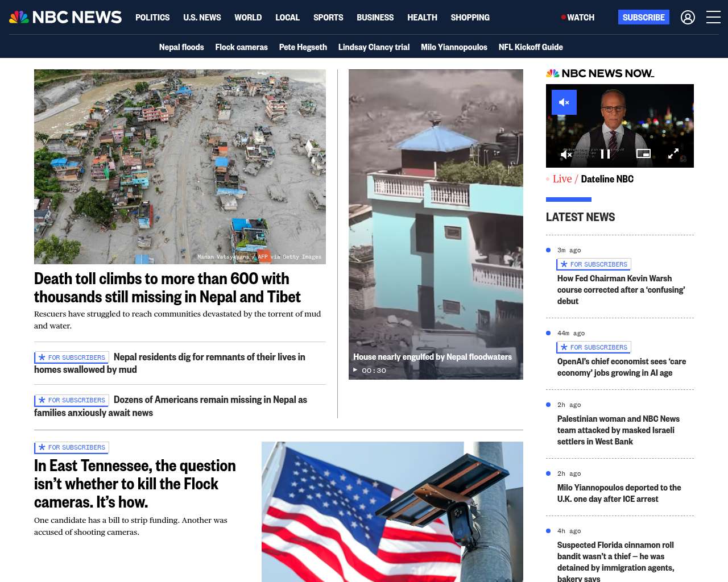Screen dimensions: 728x582
Task: Open the hamburger menu in the header
Action: [713, 17]
